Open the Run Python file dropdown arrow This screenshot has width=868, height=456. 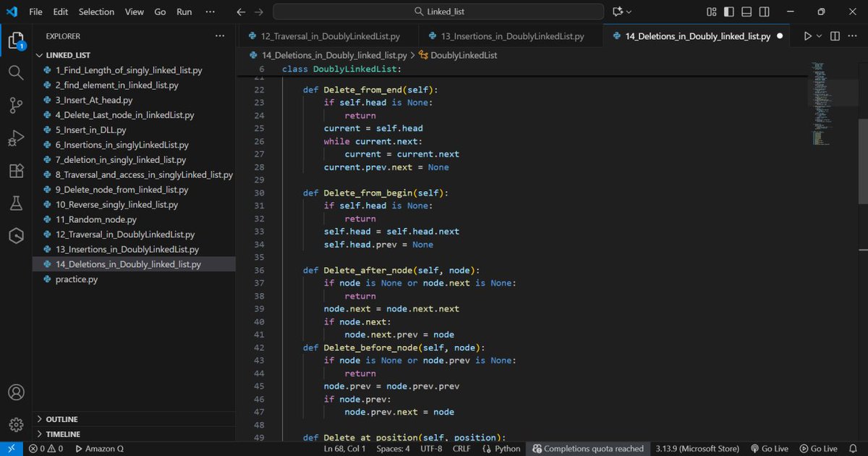820,36
